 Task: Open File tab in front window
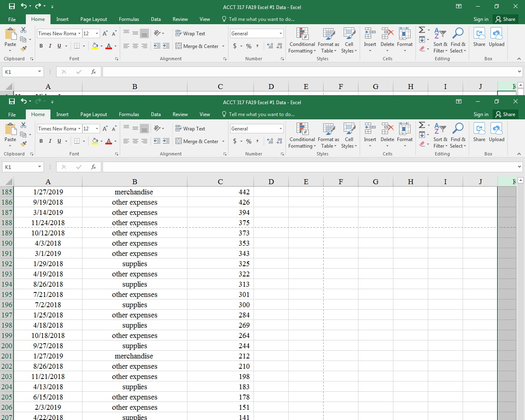coord(12,114)
